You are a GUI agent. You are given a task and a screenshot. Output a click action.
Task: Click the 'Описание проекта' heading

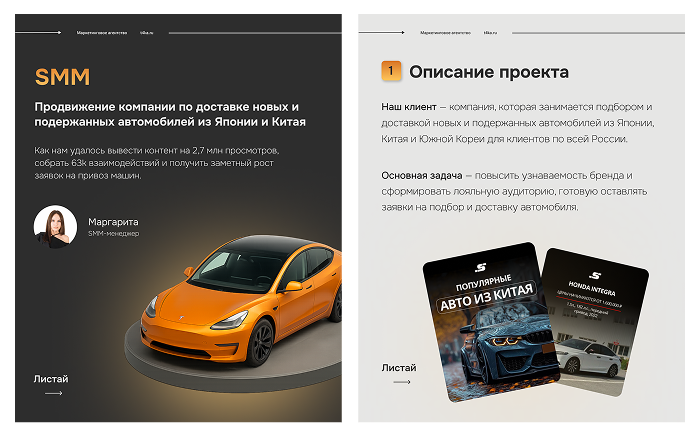489,72
